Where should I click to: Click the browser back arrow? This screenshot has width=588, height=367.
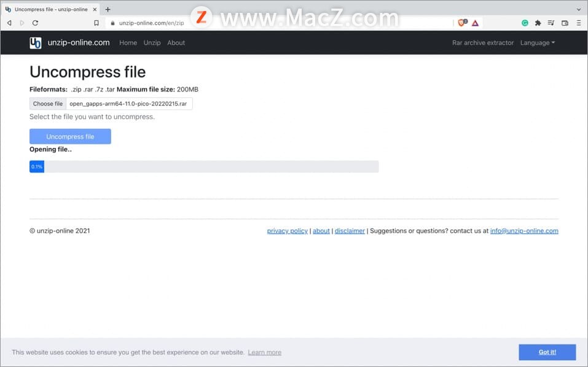pyautogui.click(x=9, y=23)
